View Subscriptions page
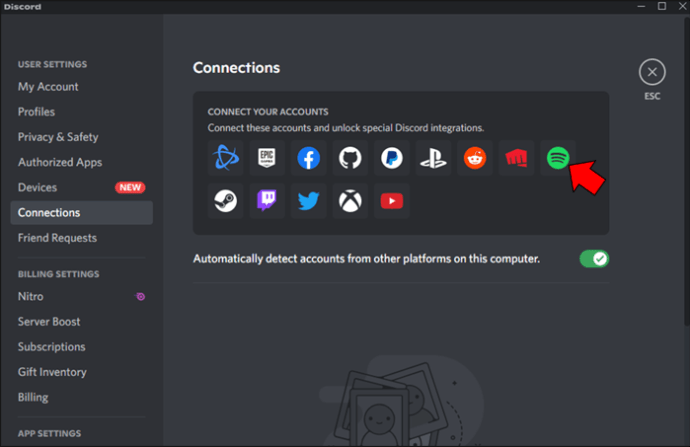 (x=82, y=347)
